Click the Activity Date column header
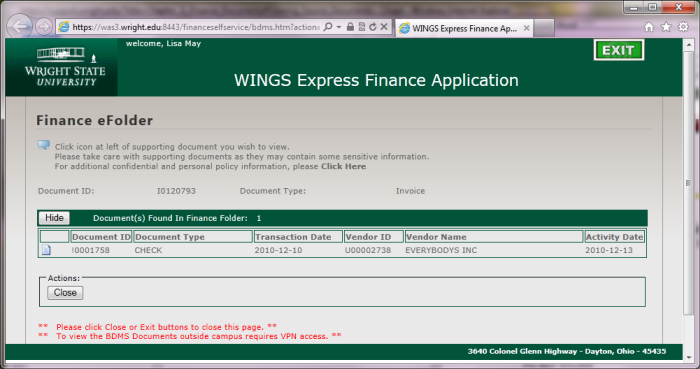This screenshot has width=700, height=369. pos(614,237)
